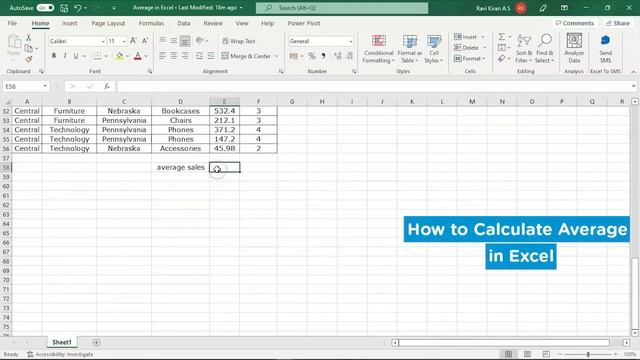Open the Format as Table menu
Image resolution: width=640 pixels, height=360 pixels.
[x=409, y=49]
